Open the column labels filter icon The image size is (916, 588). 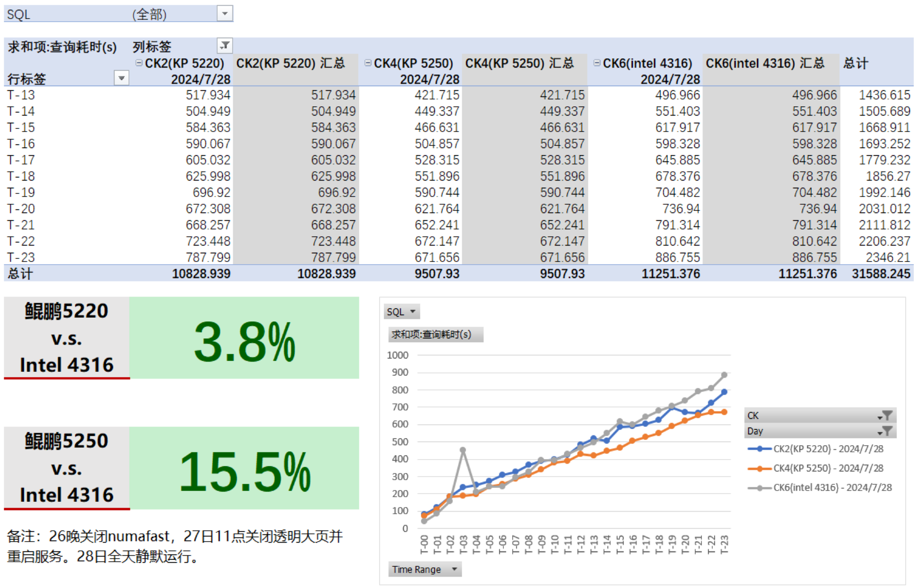click(225, 46)
